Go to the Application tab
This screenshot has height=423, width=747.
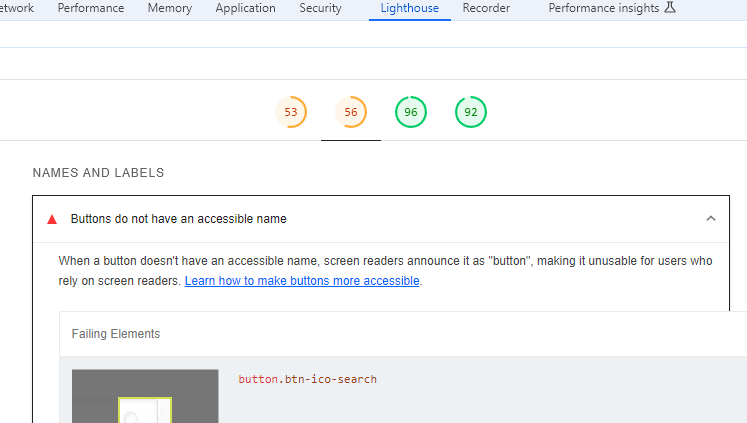(245, 8)
